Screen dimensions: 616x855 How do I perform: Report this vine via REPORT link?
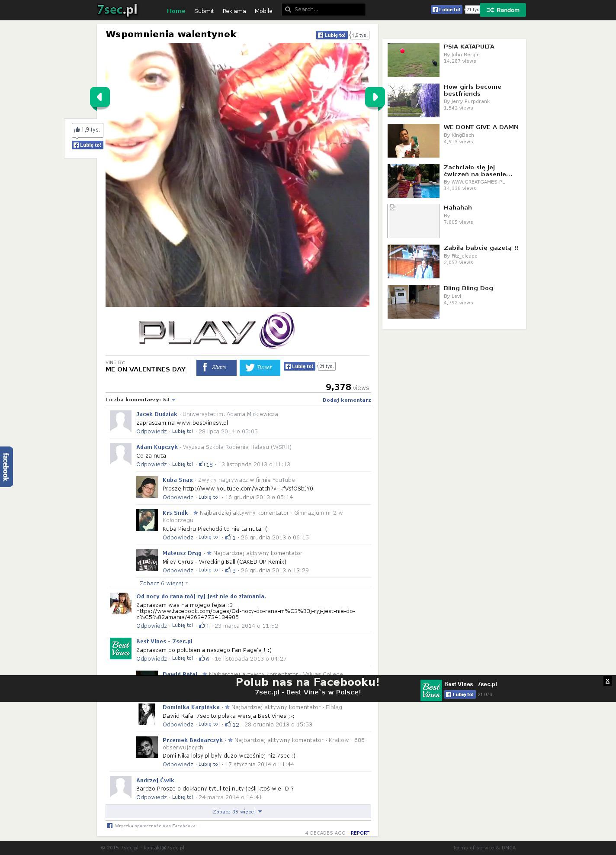coord(360,833)
